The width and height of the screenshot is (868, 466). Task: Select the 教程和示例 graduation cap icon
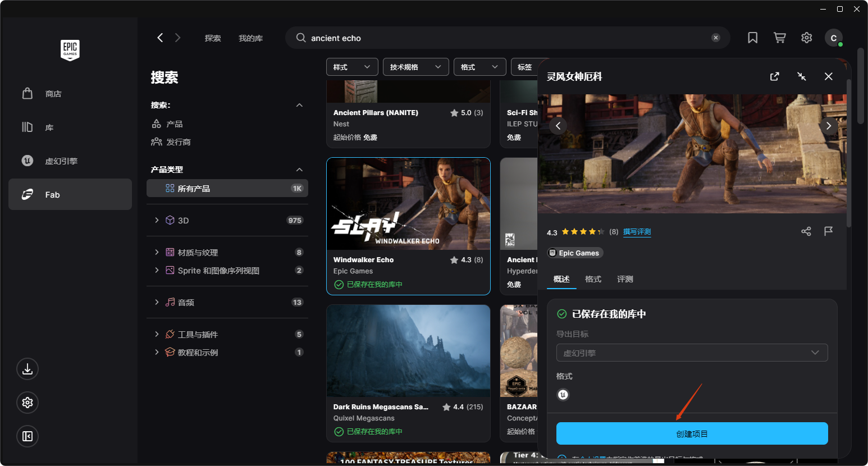[x=170, y=352]
